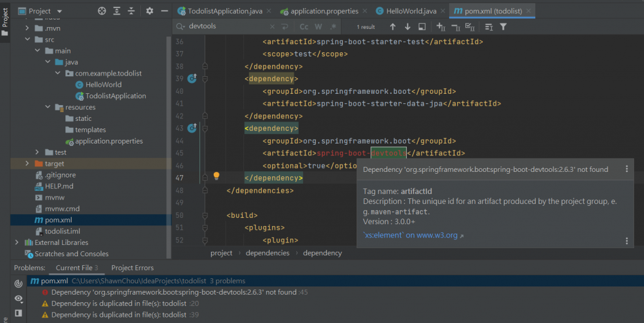Expand the .mvn folder
The width and height of the screenshot is (644, 323).
[x=27, y=28]
